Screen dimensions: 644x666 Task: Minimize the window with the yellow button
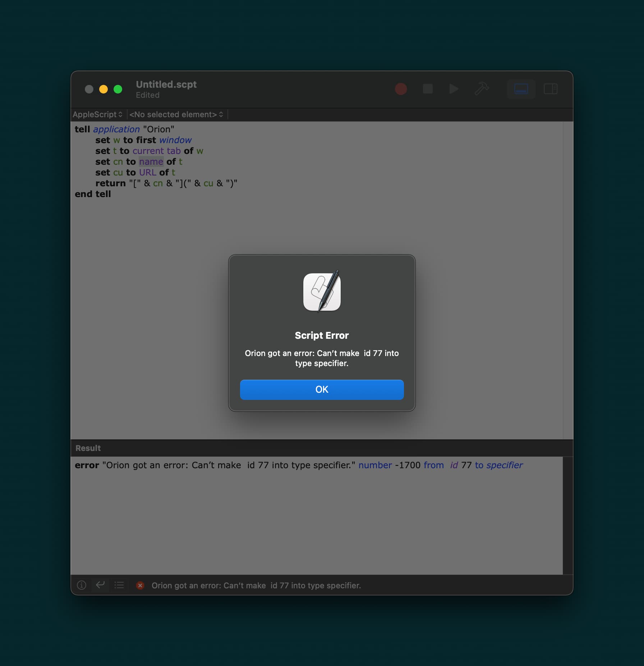click(x=103, y=89)
